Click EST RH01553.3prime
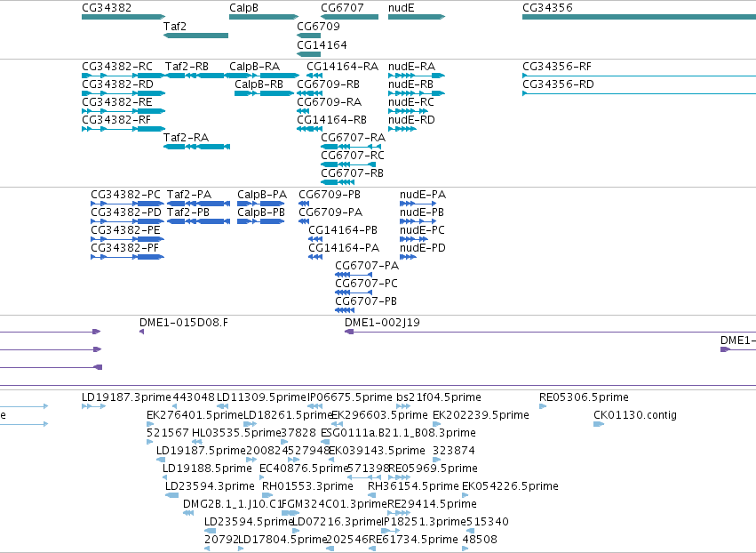 point(267,495)
